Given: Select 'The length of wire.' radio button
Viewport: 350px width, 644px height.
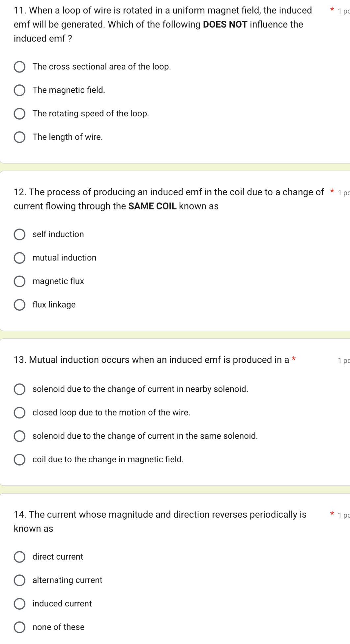Looking at the screenshot, I should point(19,137).
